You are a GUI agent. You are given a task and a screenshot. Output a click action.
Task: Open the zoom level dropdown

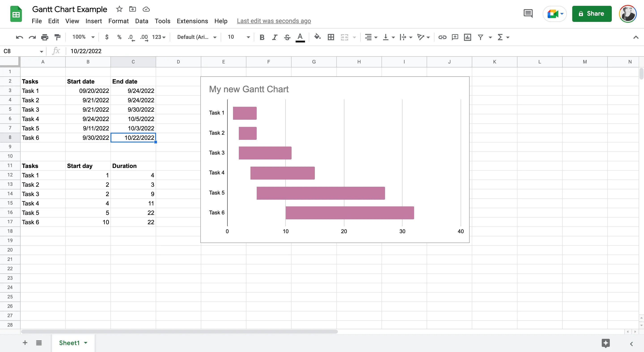(83, 37)
